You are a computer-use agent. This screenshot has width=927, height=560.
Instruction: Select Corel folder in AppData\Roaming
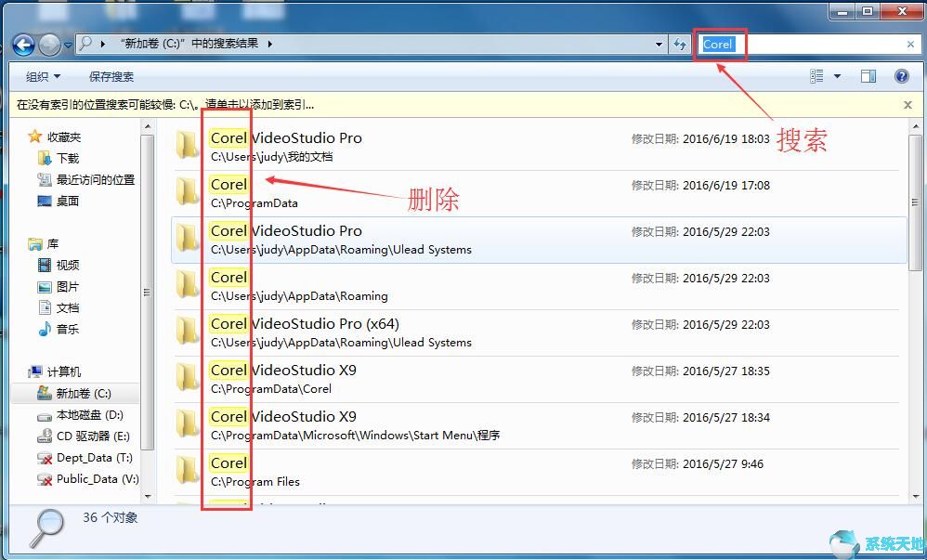pos(538,286)
